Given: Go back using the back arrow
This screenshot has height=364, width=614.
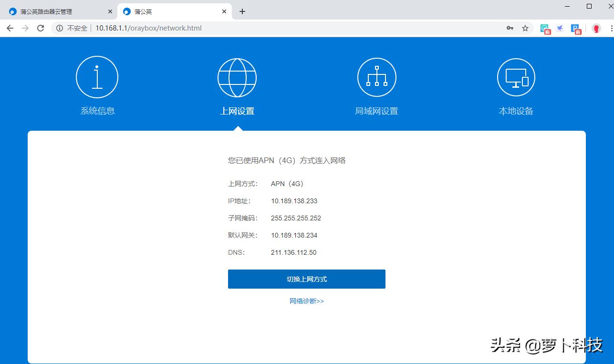Looking at the screenshot, I should coord(10,28).
